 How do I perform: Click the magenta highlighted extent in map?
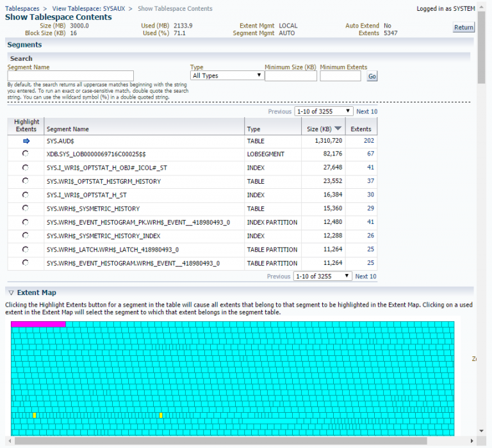[x=38, y=324]
